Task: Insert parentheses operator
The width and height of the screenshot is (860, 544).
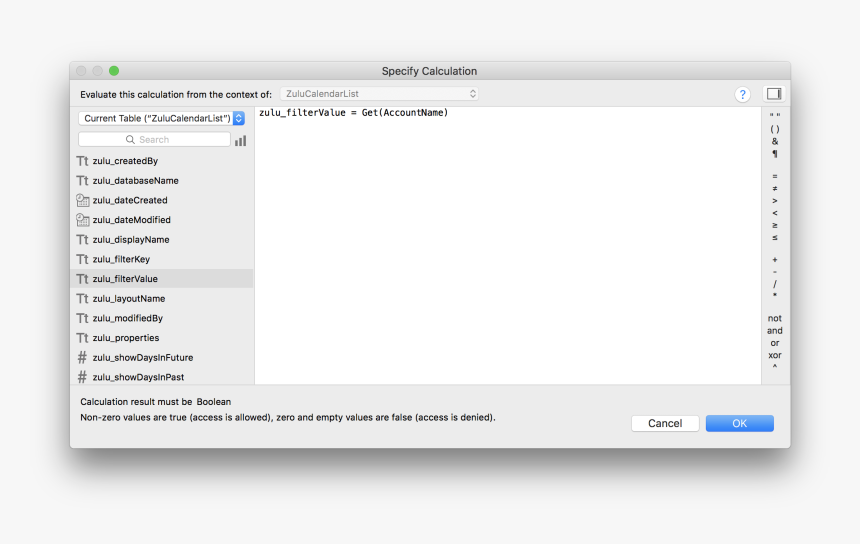Action: [774, 129]
